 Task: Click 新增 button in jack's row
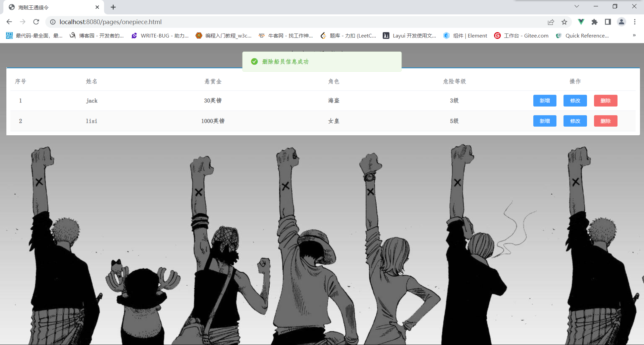545,100
